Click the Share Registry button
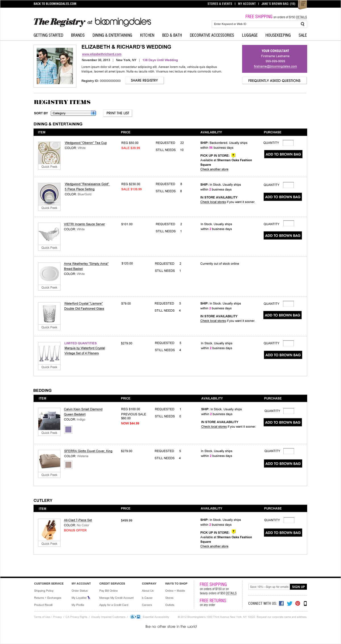341x644 pixels. tap(144, 80)
